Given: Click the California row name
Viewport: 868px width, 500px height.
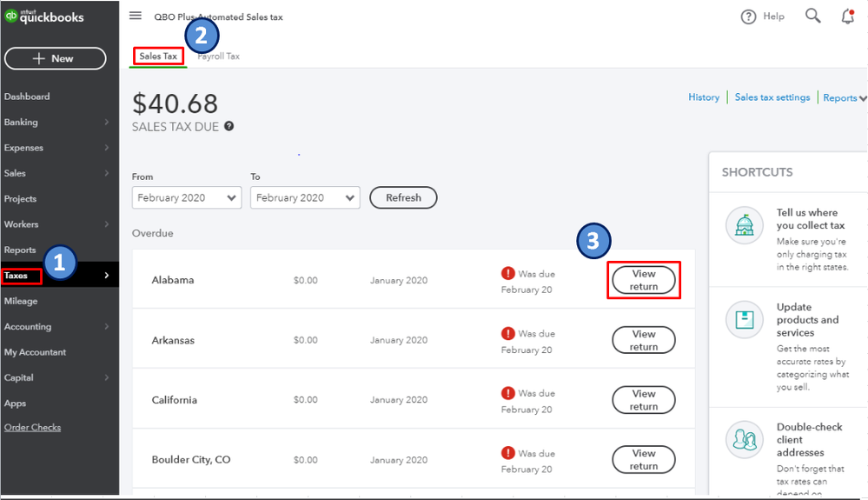Looking at the screenshot, I should (175, 400).
